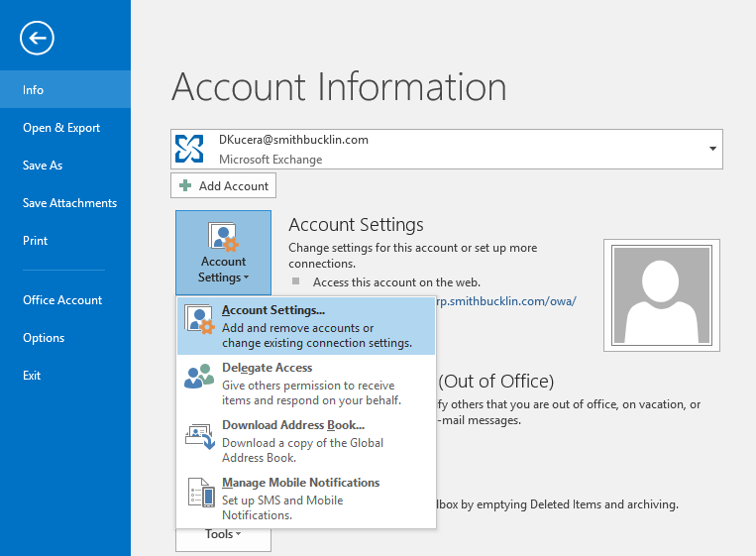Screen dimensions: 756x556
Task: Click the '(Out of Office)' heading text
Action: coord(495,382)
